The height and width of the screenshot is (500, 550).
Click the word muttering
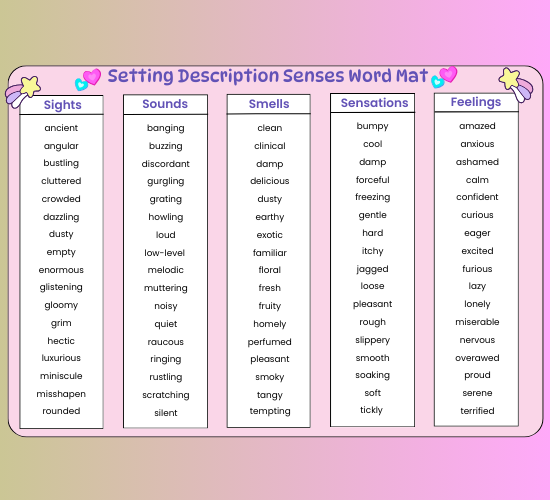[166, 288]
